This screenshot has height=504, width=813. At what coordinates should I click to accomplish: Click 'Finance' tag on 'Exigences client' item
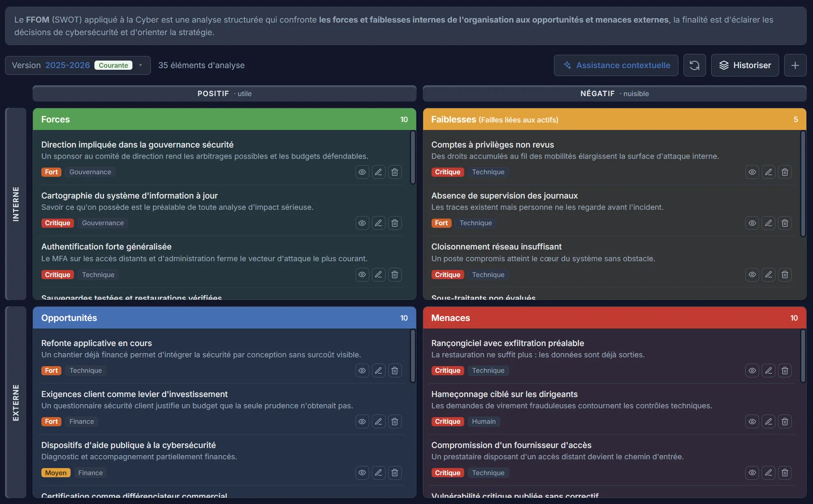pyautogui.click(x=82, y=422)
